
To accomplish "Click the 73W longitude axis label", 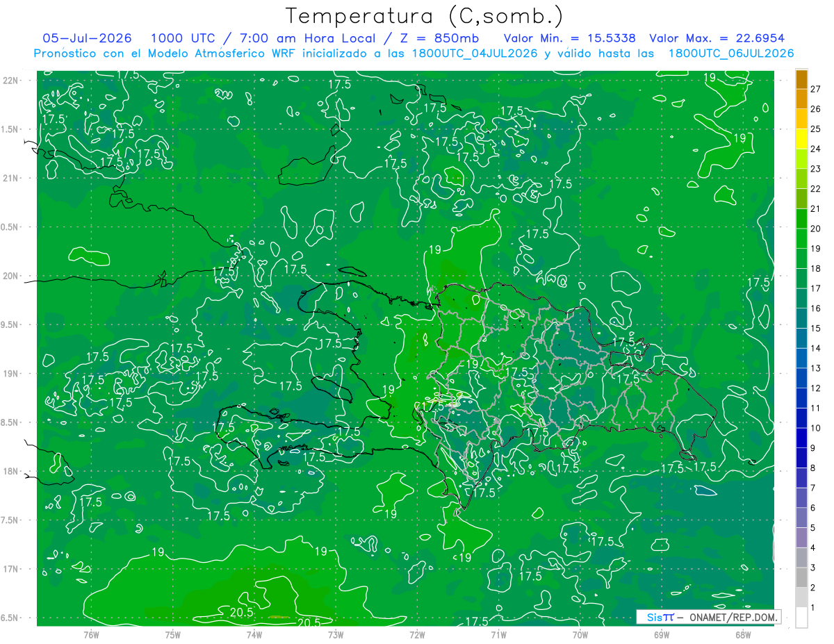I will coord(336,635).
